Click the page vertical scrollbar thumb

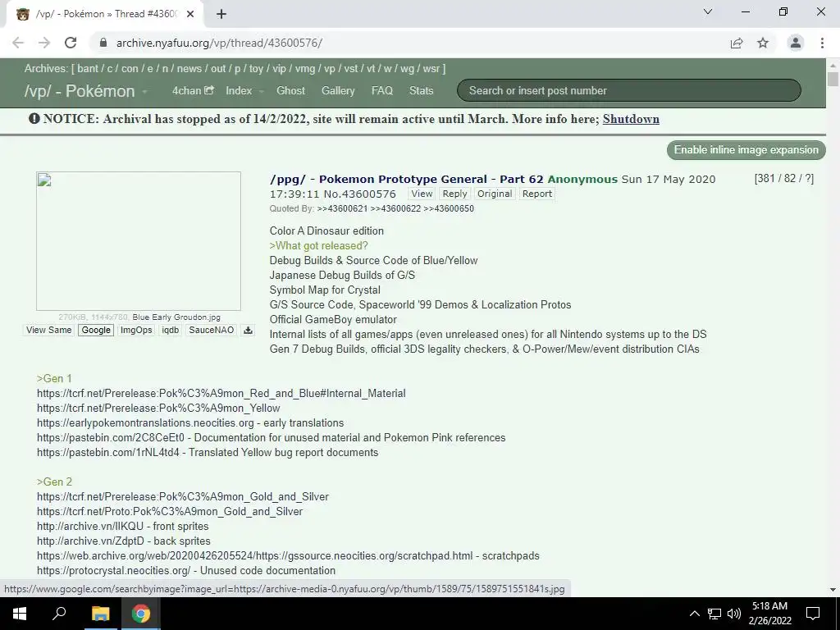coord(833,80)
